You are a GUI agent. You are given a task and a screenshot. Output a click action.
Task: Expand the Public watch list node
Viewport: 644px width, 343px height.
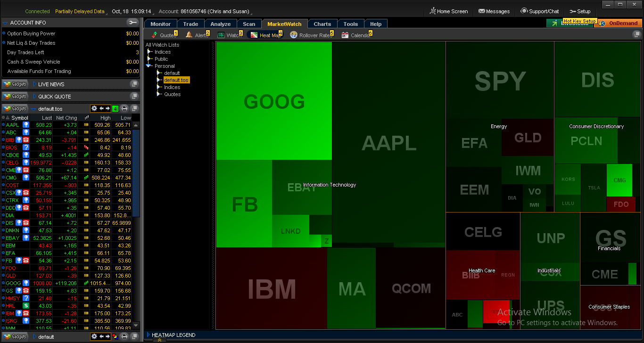tap(149, 59)
